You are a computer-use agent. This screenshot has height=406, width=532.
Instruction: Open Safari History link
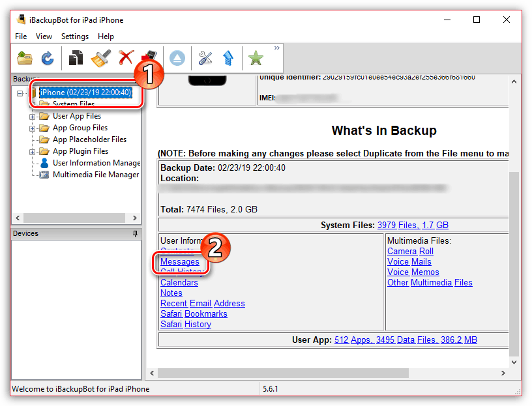pos(186,325)
